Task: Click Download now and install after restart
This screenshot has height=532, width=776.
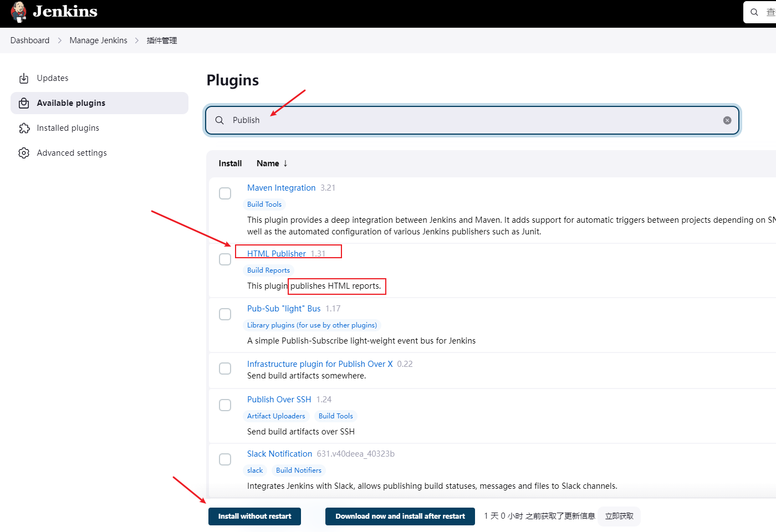Action: (x=400, y=516)
